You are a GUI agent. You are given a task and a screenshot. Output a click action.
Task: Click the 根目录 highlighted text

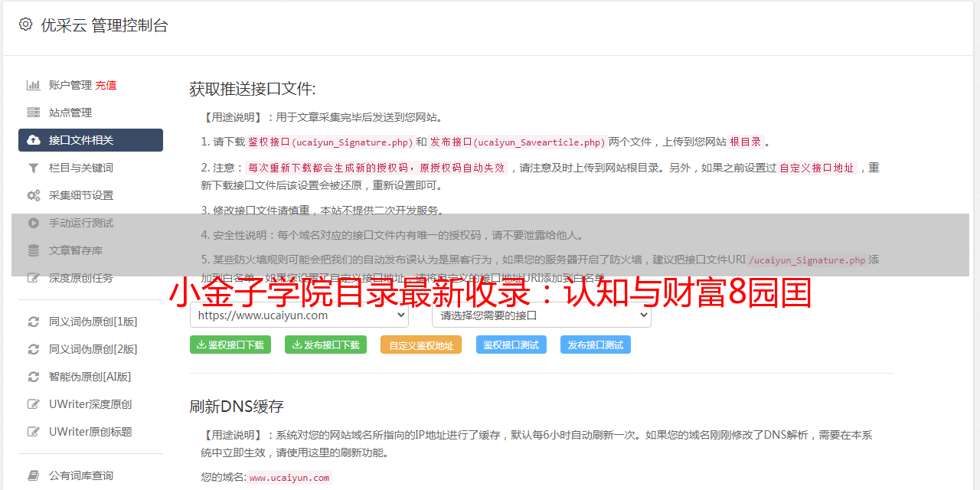pos(746,142)
